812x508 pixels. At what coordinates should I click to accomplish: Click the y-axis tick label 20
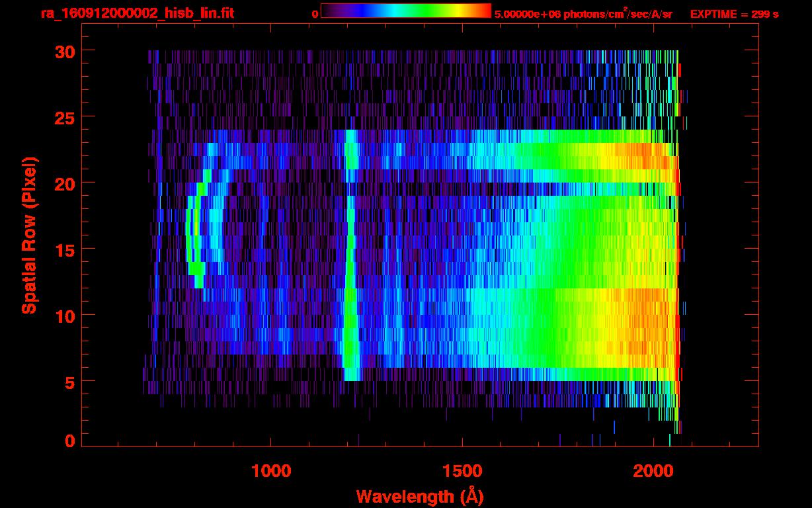click(63, 183)
